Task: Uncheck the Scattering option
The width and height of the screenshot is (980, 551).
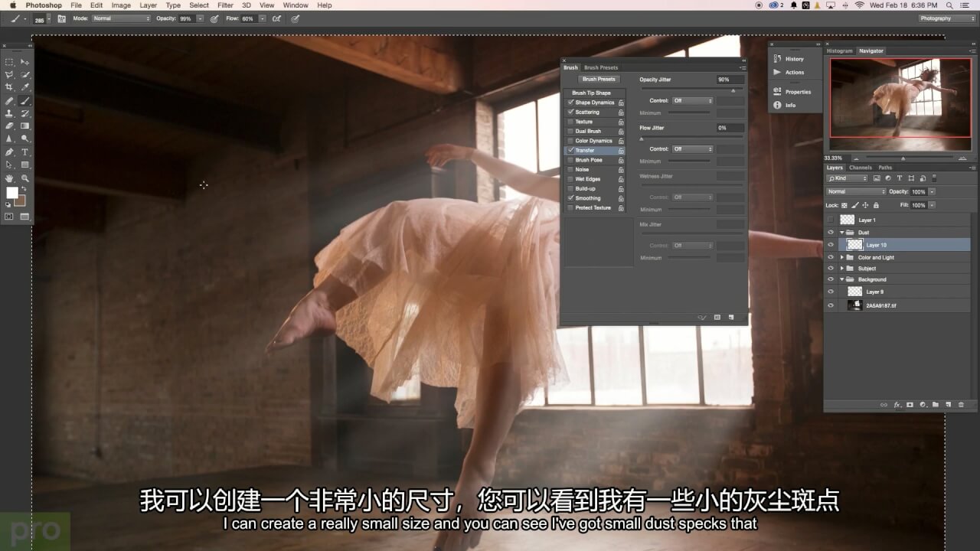Action: (x=570, y=112)
